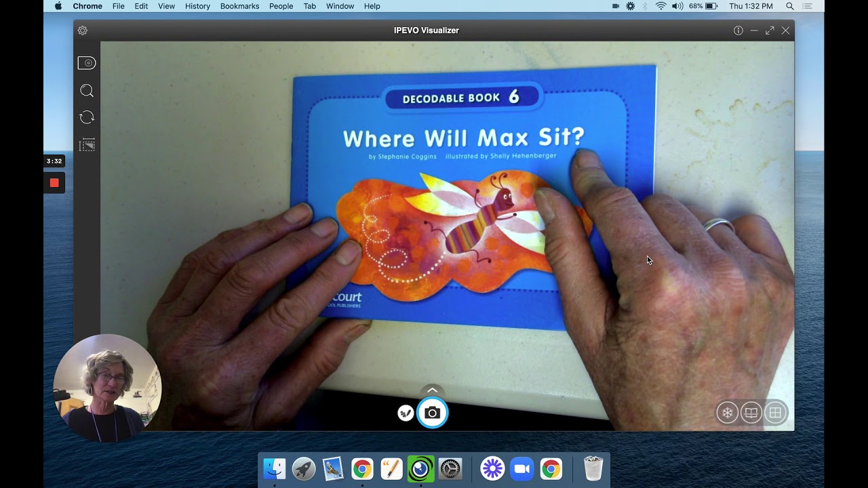
Task: Click the book title Where Will Max Sit?
Action: [x=463, y=138]
